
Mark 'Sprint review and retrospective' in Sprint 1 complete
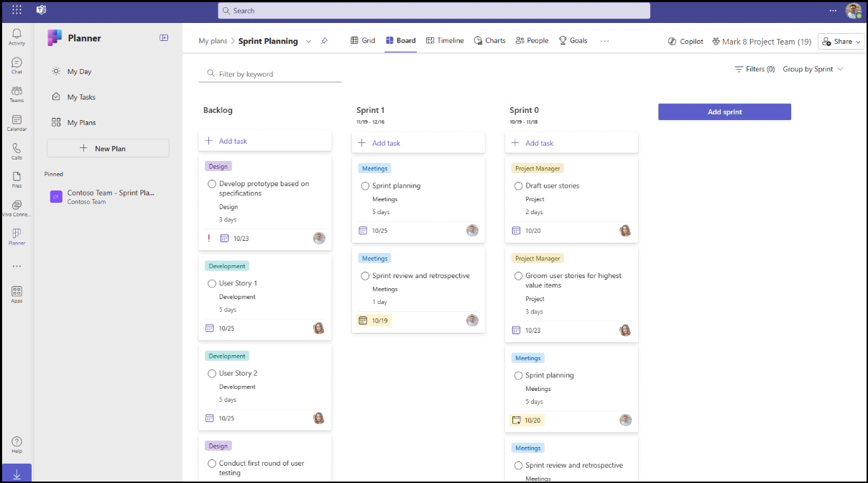click(x=365, y=276)
